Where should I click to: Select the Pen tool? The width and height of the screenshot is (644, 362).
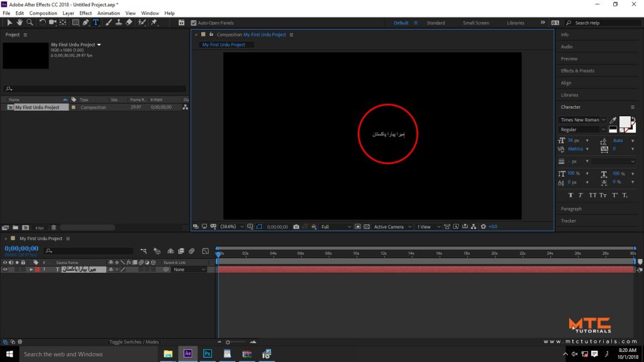86,23
